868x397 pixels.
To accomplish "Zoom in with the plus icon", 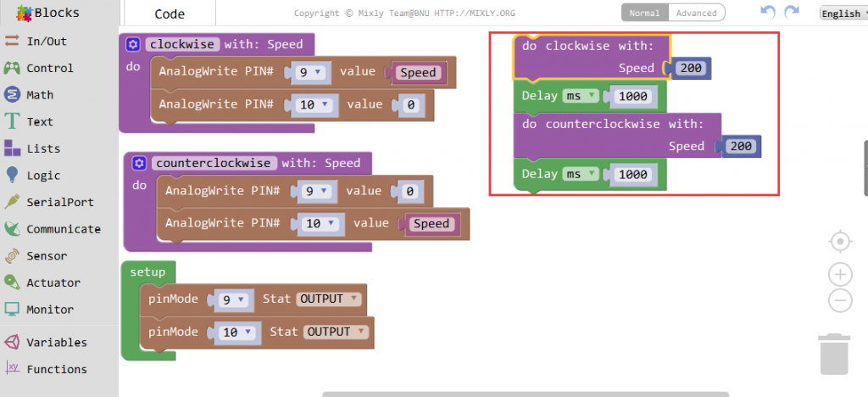I will pyautogui.click(x=840, y=274).
